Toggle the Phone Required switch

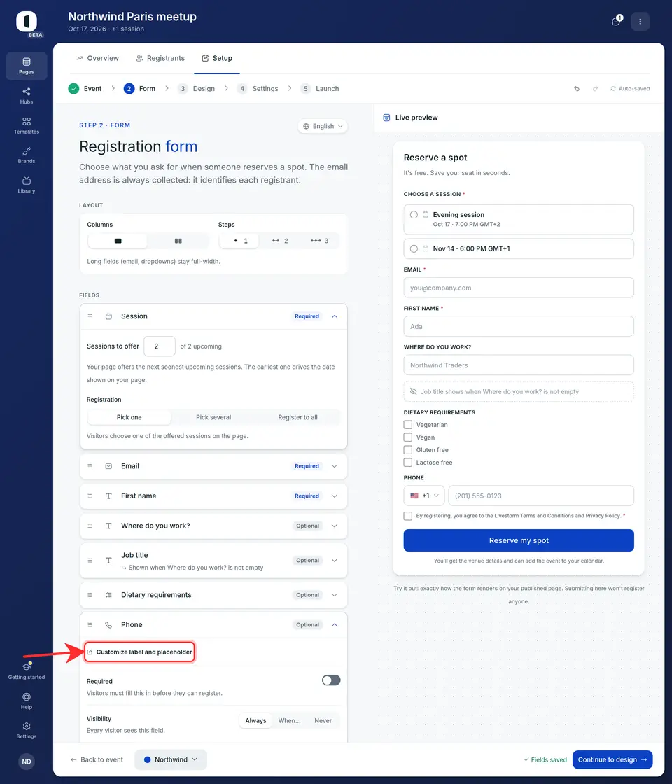(331, 680)
